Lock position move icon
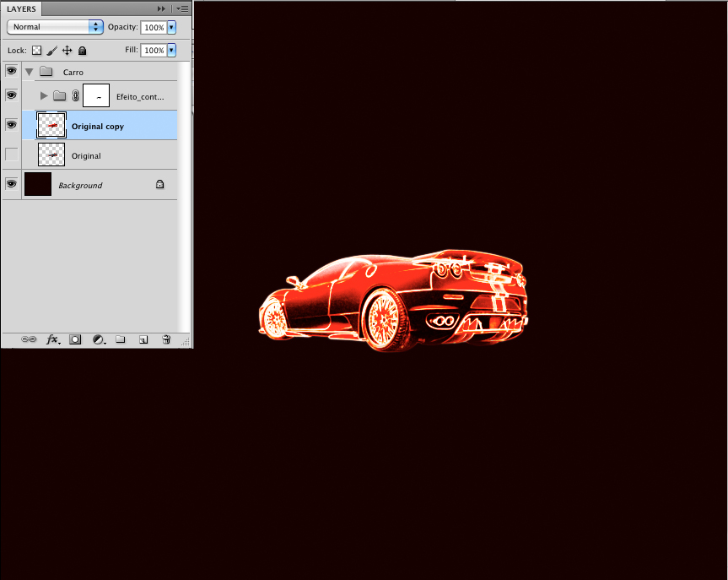Screen dimensions: 728x580 [x=67, y=50]
